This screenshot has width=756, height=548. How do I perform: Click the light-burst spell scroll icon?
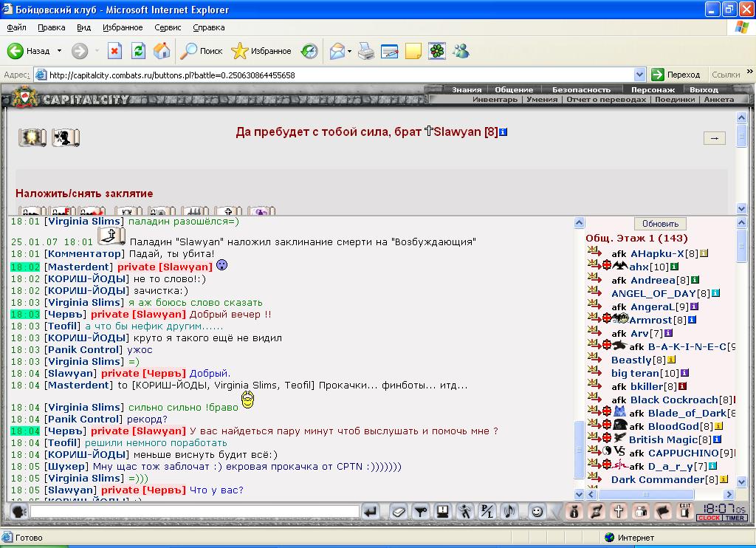pos(32,137)
